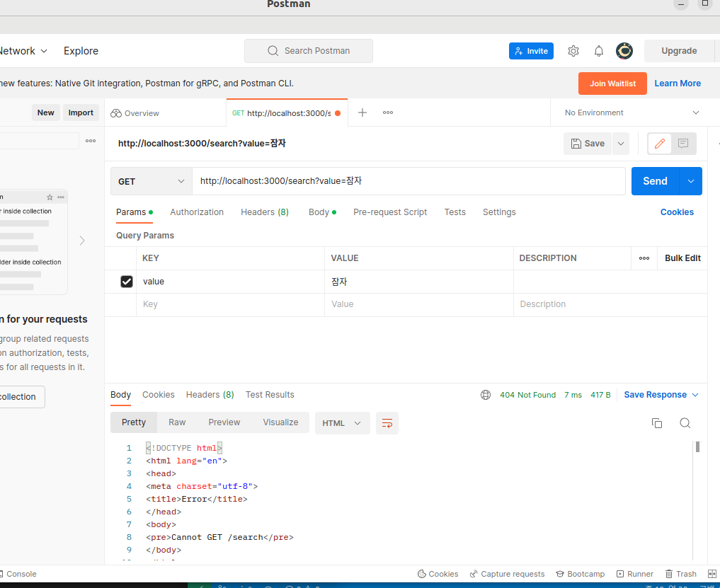The width and height of the screenshot is (720, 588).
Task: Show the Test Results tab
Action: click(270, 395)
